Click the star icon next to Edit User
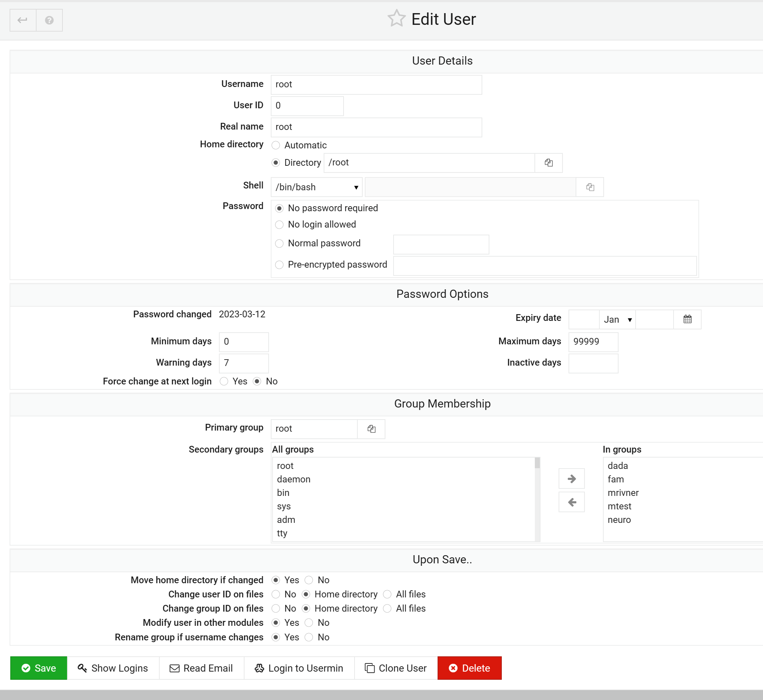Image resolution: width=763 pixels, height=700 pixels. pos(396,18)
